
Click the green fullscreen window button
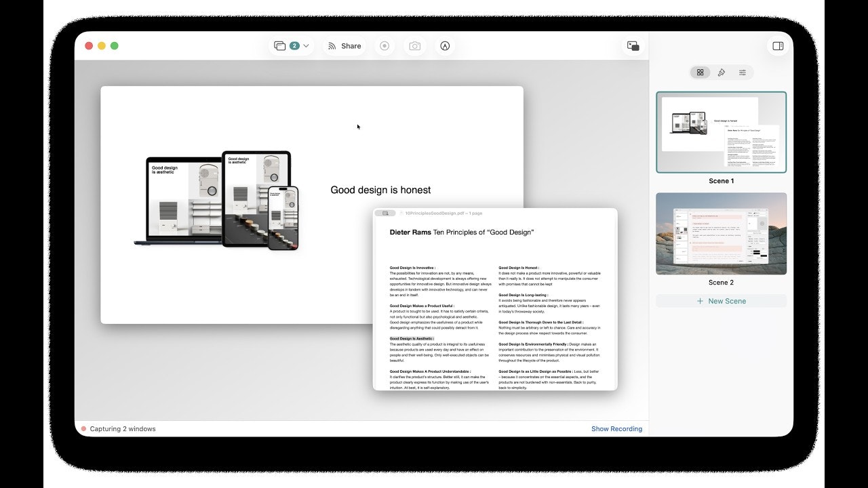click(115, 46)
